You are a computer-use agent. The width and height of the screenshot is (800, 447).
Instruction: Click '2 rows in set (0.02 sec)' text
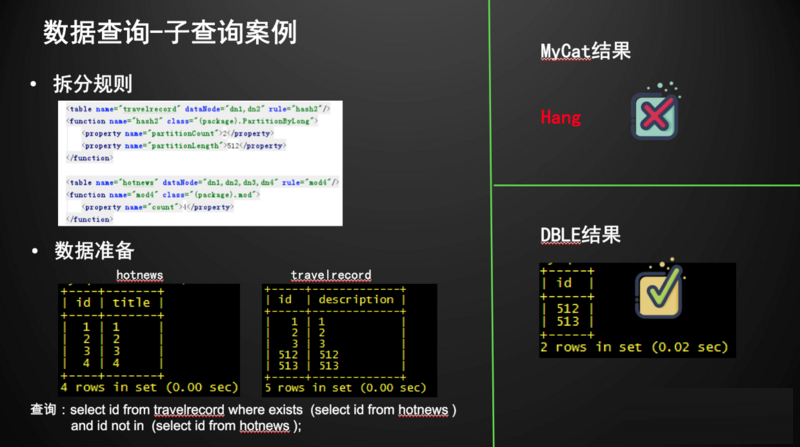pyautogui.click(x=634, y=347)
